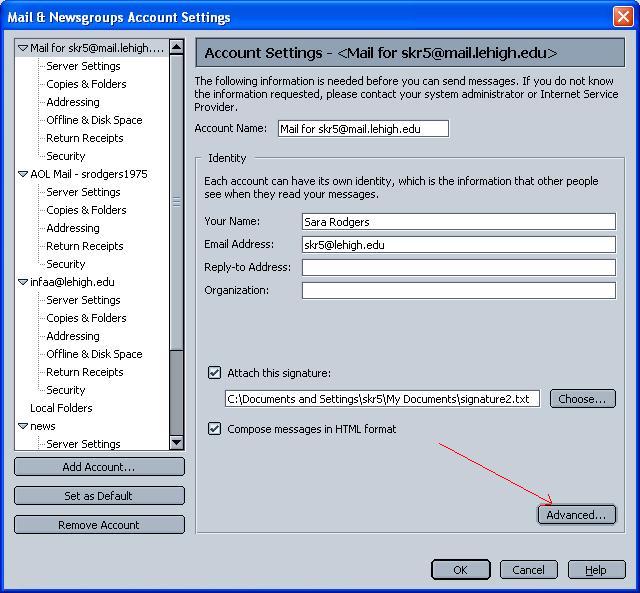The image size is (640, 593).
Task: Toggle Compose messages in HTML format
Action: tap(214, 429)
